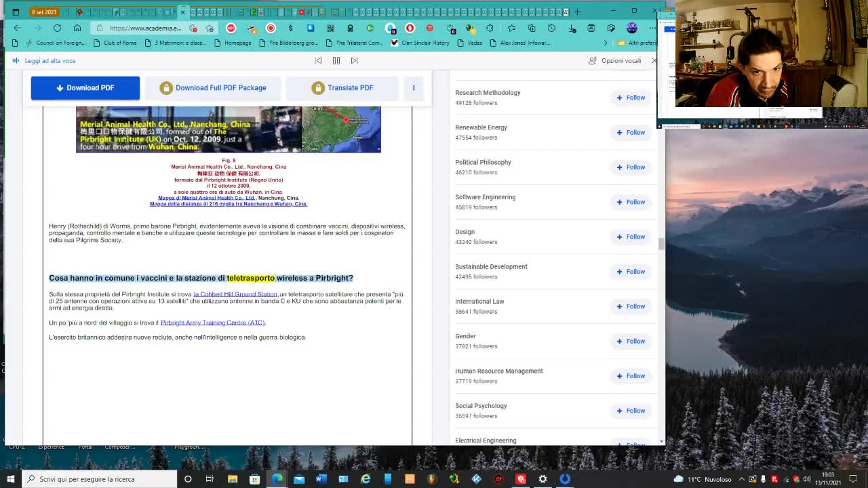Screen dimensions: 868x488
Task: Open the browser history icon
Action: coord(551,28)
